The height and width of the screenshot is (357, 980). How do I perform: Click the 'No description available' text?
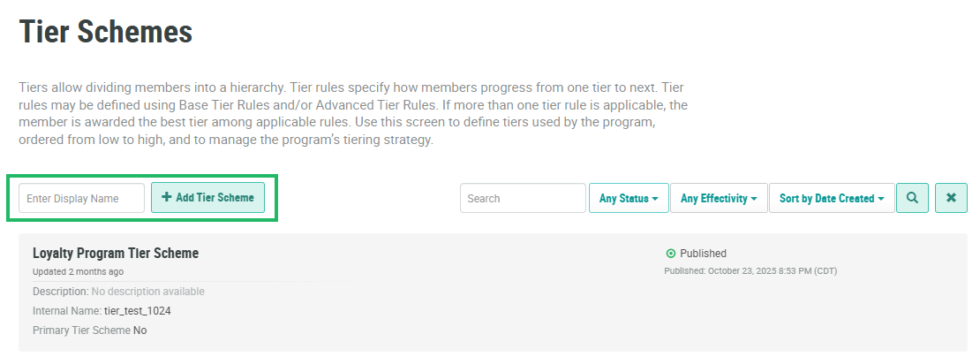click(147, 291)
